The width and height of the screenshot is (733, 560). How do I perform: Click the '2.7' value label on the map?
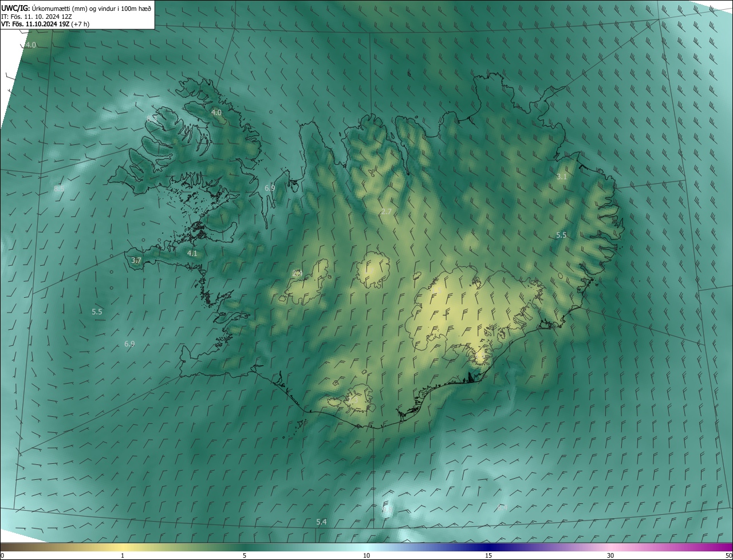tap(387, 211)
